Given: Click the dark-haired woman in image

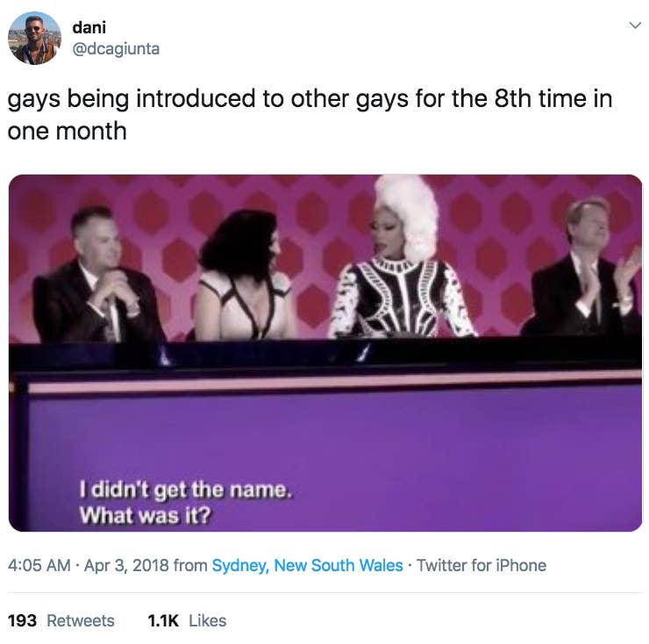Looking at the screenshot, I should pos(244,275).
